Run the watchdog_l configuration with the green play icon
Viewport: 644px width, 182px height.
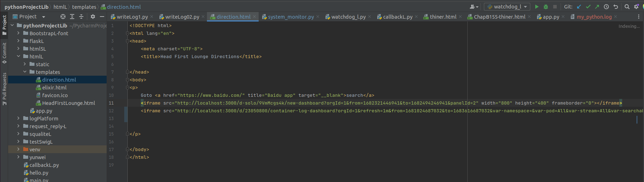(x=537, y=7)
